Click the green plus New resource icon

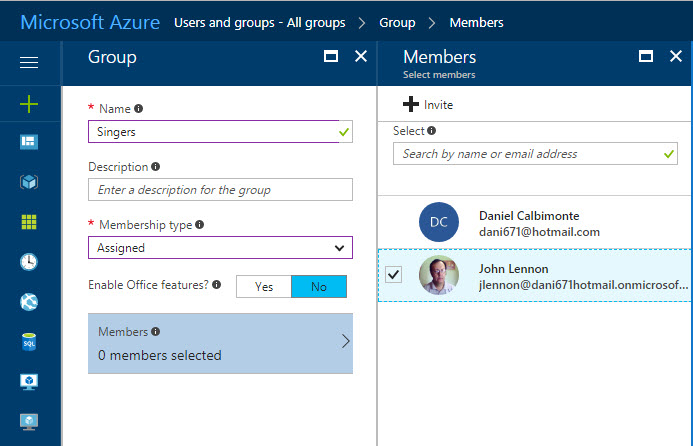29,104
